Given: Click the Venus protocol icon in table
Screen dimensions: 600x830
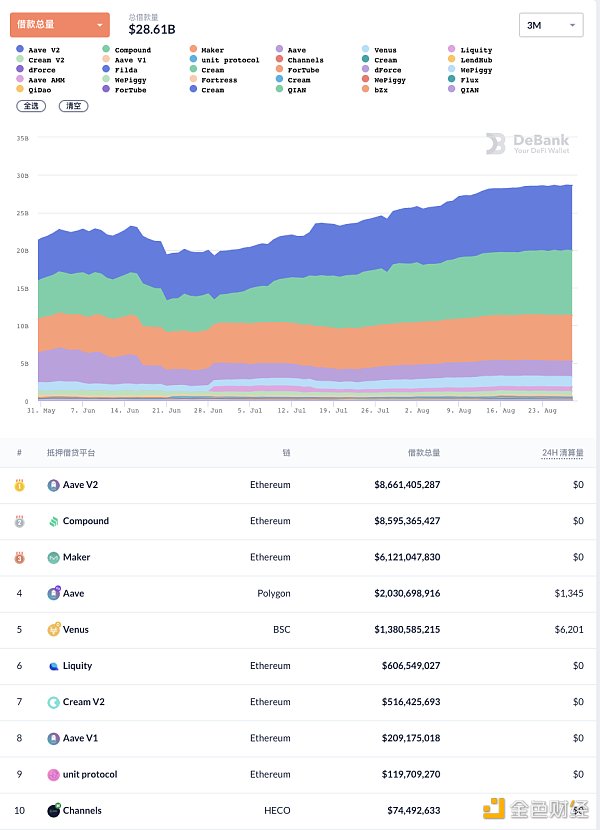Looking at the screenshot, I should [x=54, y=630].
